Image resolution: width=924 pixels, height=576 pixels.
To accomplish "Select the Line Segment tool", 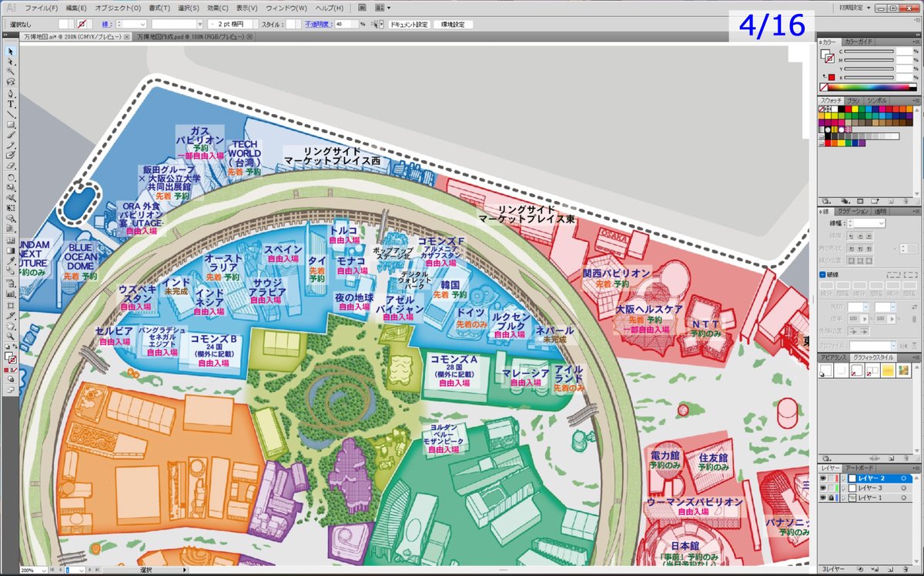I will (11, 113).
